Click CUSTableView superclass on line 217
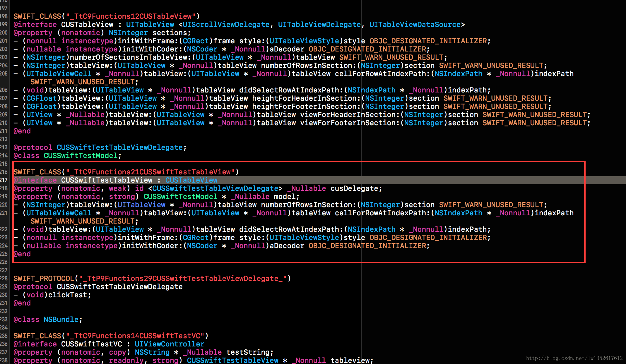 tap(191, 180)
